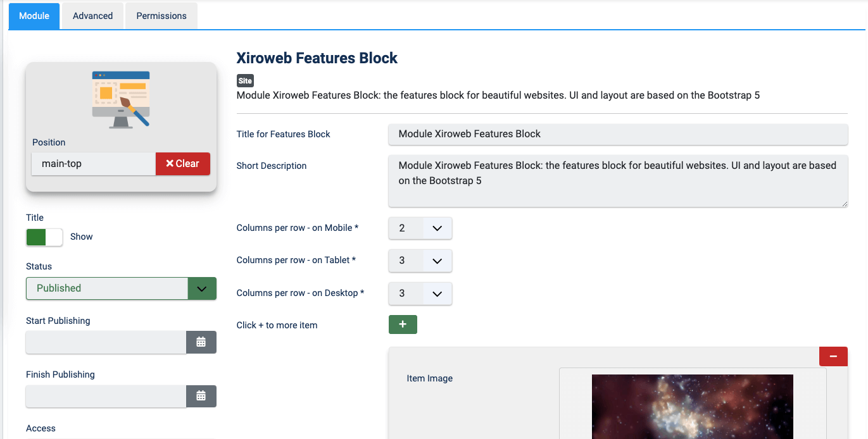Expand the Status Published dropdown

(121, 288)
